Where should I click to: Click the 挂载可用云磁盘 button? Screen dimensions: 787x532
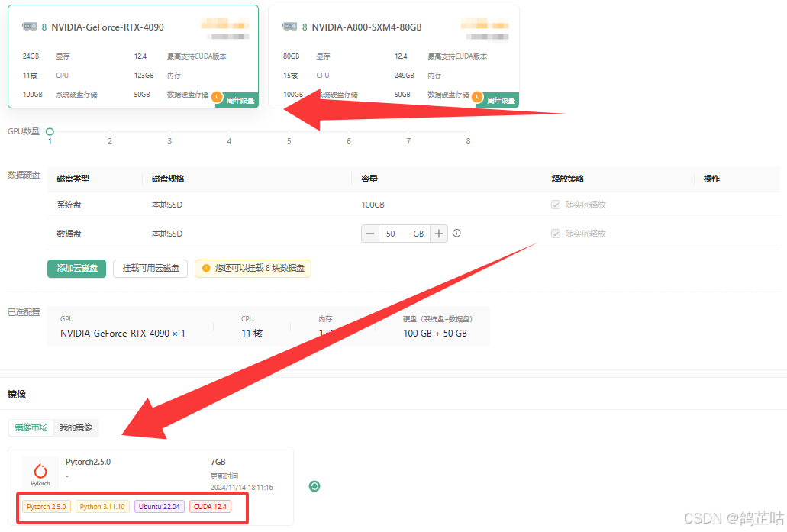(150, 269)
